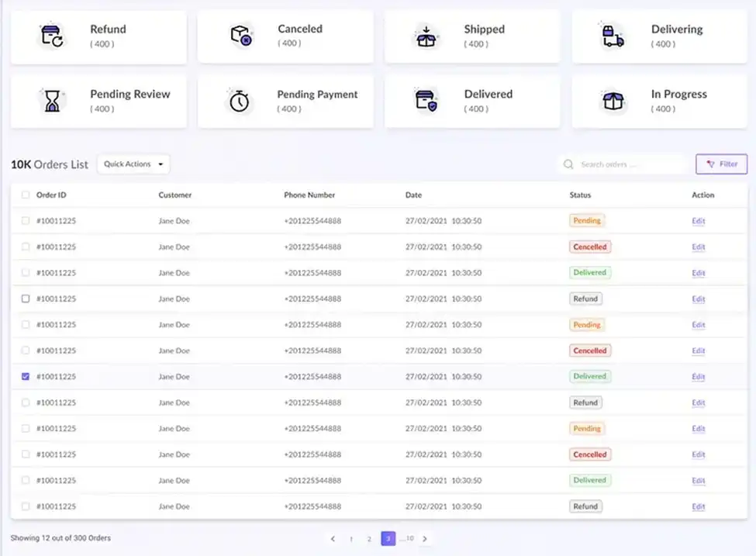756x556 pixels.
Task: Click the Delivered shield box icon
Action: tap(426, 101)
